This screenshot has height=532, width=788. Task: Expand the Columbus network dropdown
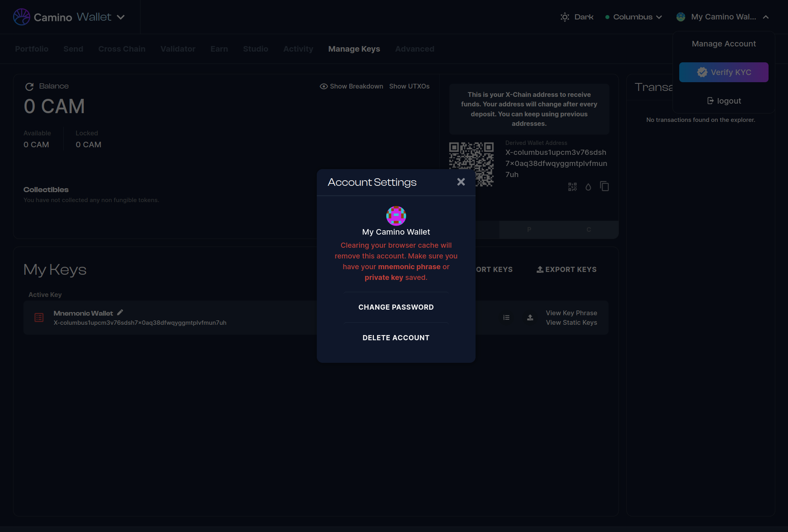coord(634,17)
